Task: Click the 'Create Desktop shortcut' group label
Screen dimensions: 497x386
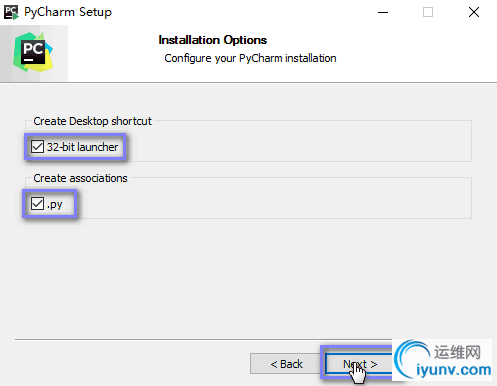Action: click(x=92, y=121)
